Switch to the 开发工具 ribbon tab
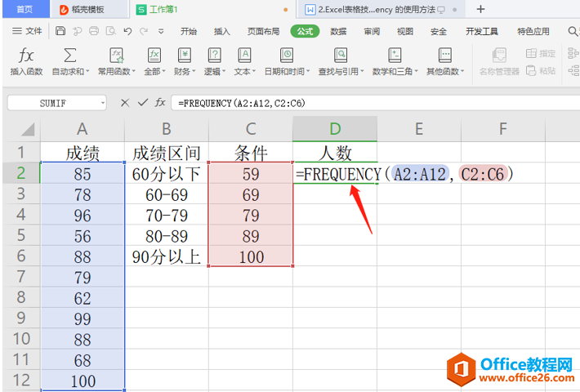This screenshot has width=580, height=392. (x=482, y=31)
